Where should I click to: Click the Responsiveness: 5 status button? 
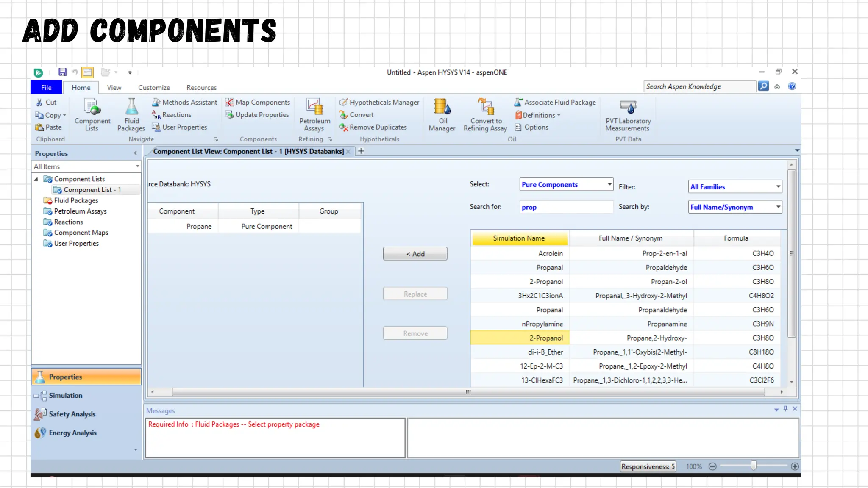click(648, 466)
